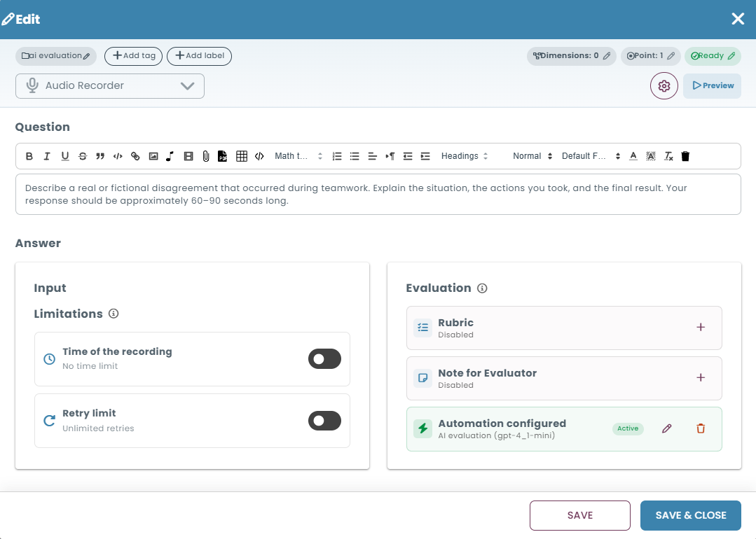Create a bulleted list
The width and height of the screenshot is (756, 539).
[x=355, y=156]
